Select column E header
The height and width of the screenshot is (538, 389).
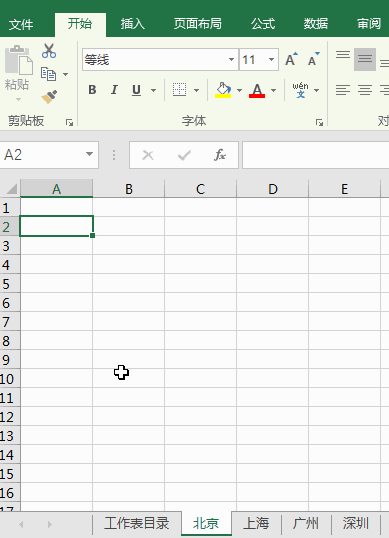click(x=344, y=189)
